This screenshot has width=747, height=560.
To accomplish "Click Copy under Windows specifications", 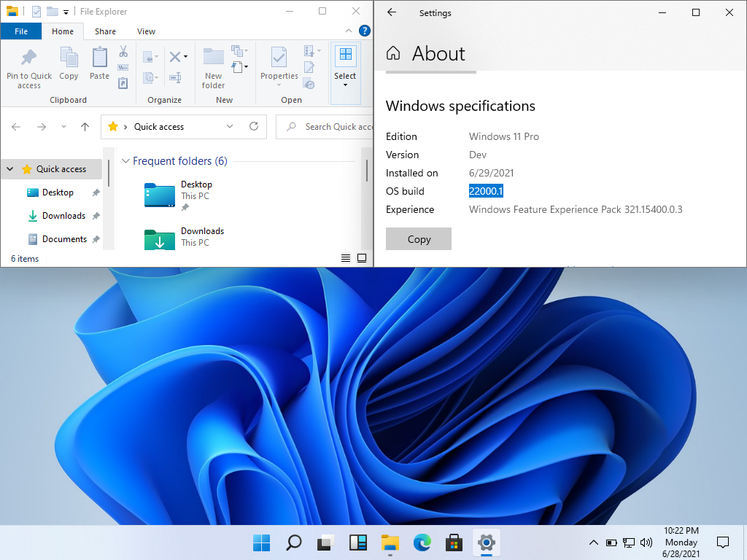I will coord(418,239).
